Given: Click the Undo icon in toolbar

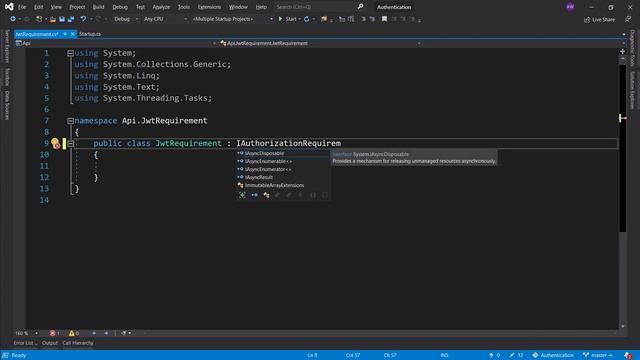Looking at the screenshot, I should click(83, 19).
